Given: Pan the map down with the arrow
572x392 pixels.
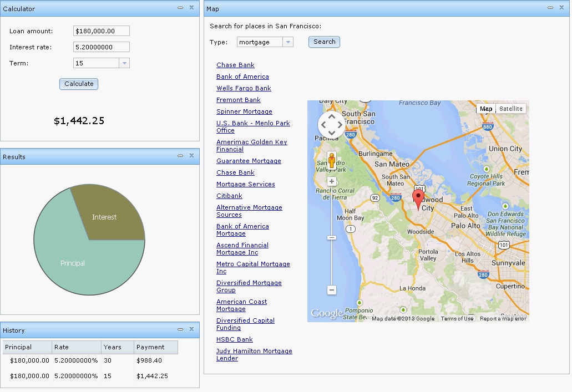Looking at the screenshot, I should pyautogui.click(x=332, y=133).
